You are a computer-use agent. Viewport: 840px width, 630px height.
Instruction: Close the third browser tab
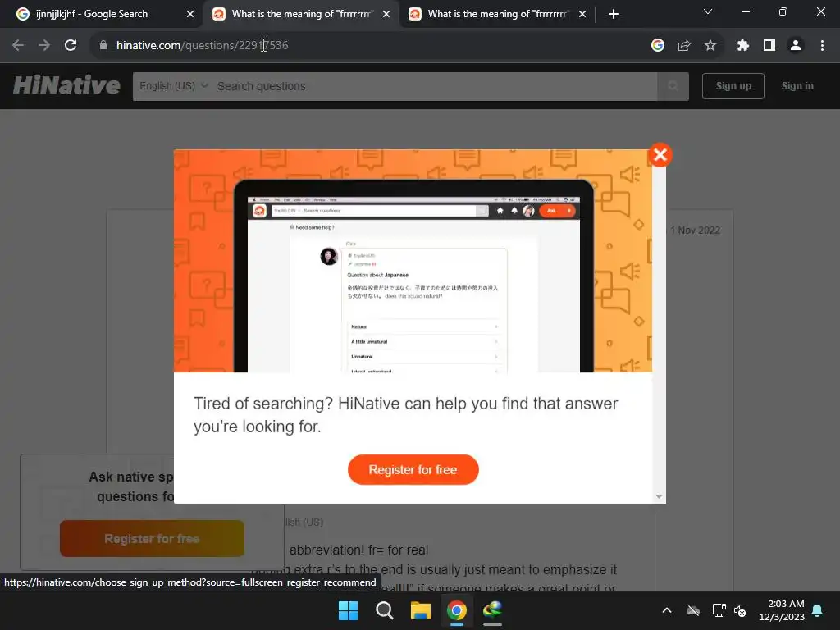pos(582,15)
